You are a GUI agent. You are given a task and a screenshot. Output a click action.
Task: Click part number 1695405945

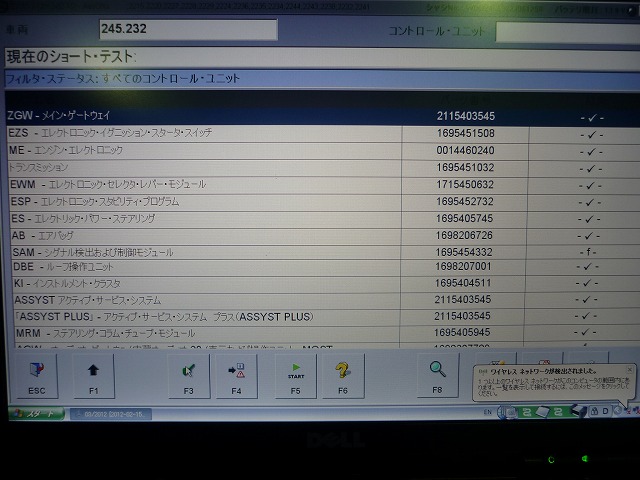pyautogui.click(x=462, y=333)
